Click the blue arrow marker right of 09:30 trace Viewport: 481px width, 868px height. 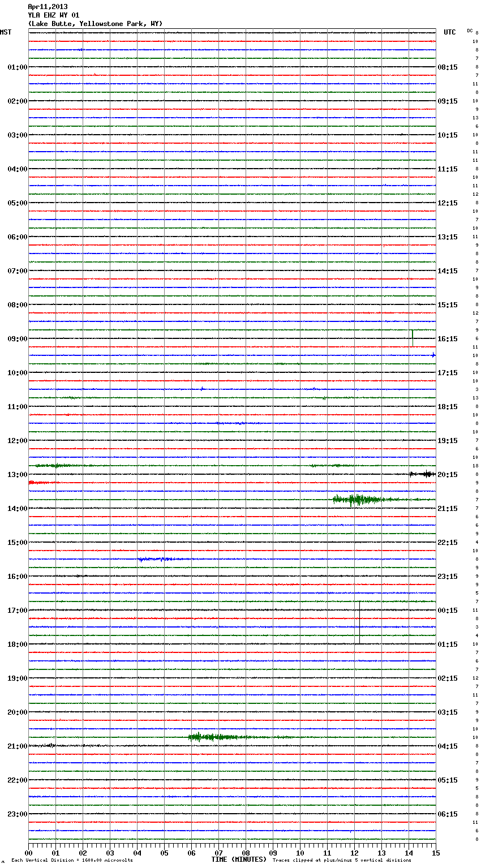[x=433, y=355]
